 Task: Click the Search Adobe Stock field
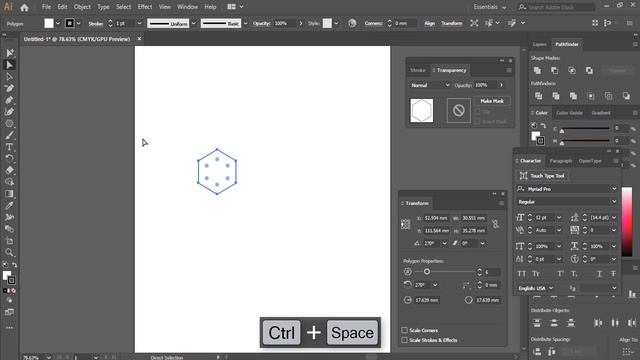tap(556, 7)
